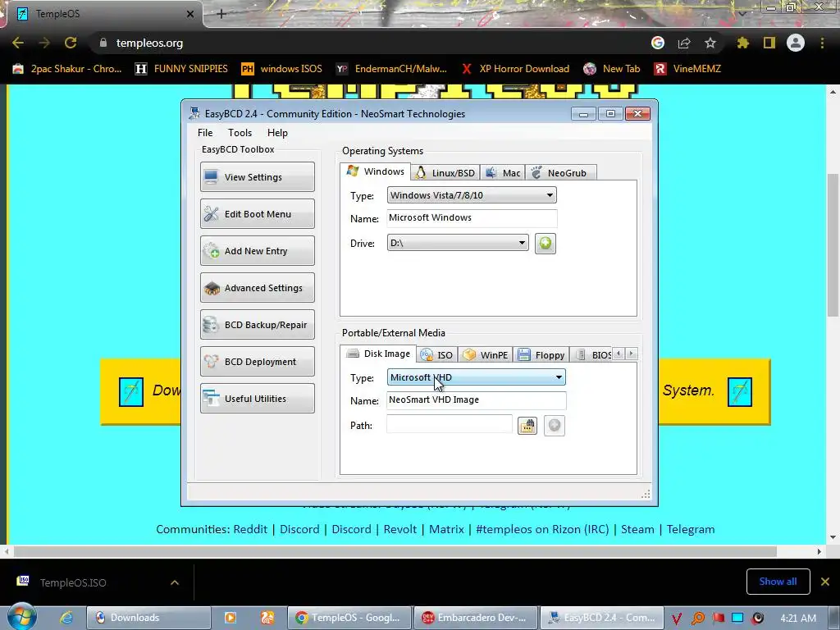Click greyed add entry button beside Path

coord(554,426)
